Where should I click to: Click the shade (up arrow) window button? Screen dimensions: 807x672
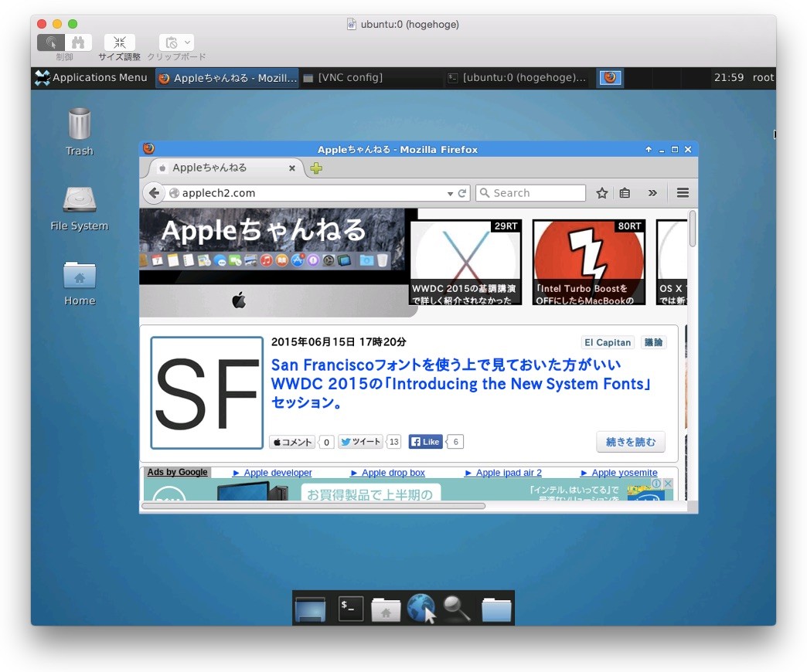[x=649, y=150]
